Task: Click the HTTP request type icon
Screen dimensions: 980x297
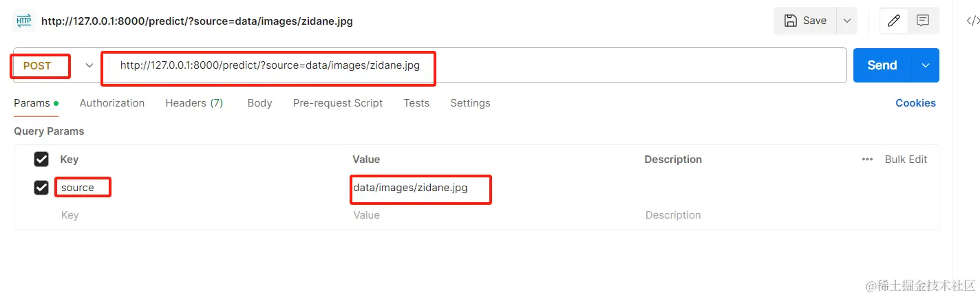Action: (24, 21)
